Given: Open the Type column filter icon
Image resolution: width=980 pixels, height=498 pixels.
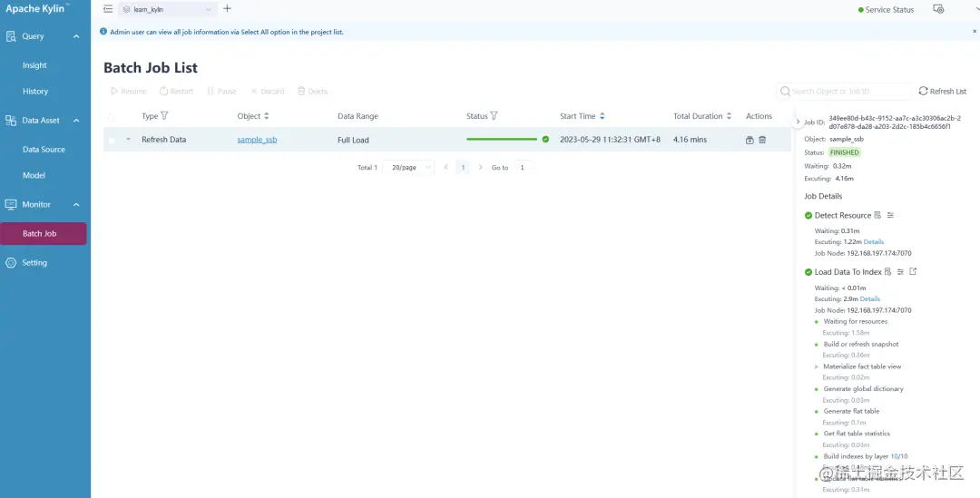Looking at the screenshot, I should [x=164, y=115].
